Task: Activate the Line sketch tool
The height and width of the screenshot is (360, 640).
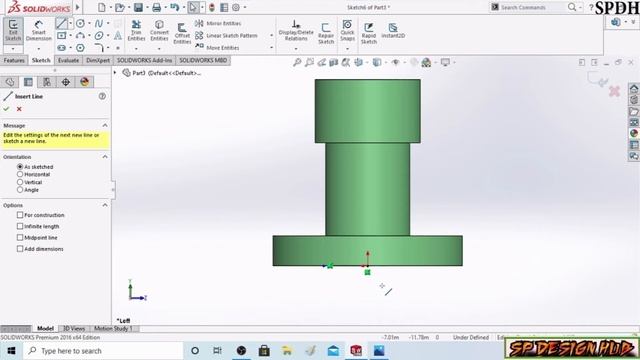Action: click(61, 23)
